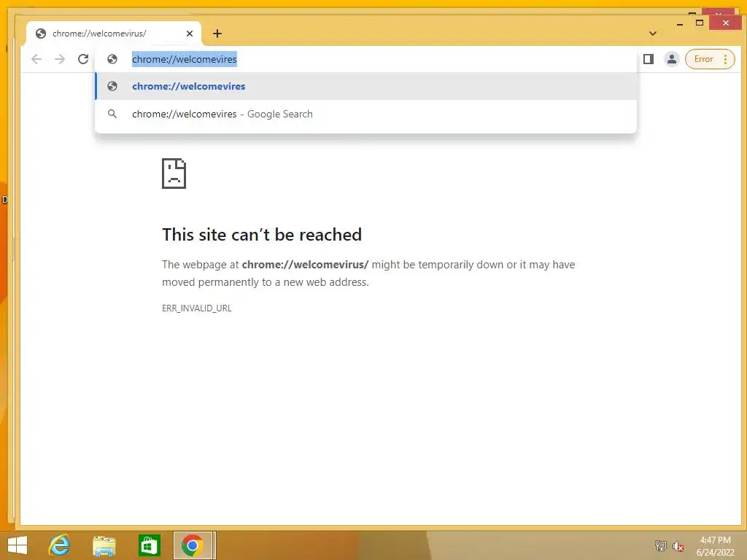
Task: Select chrome://welcomevires URL suggestion
Action: [x=365, y=86]
